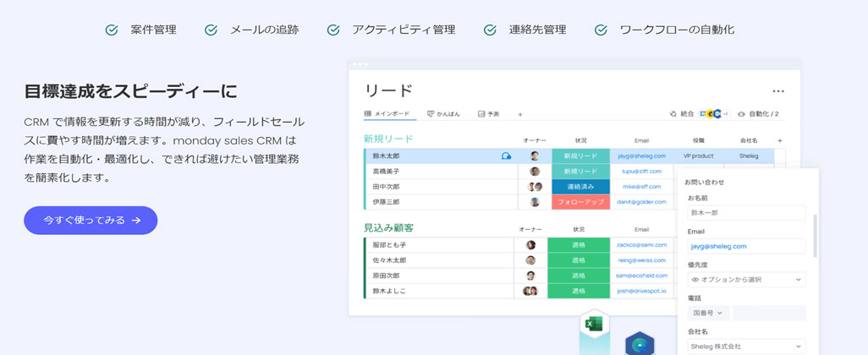This screenshot has width=868, height=355.
Task: Click the checkmark icon beside 連絡先管理
Action: coord(490,30)
